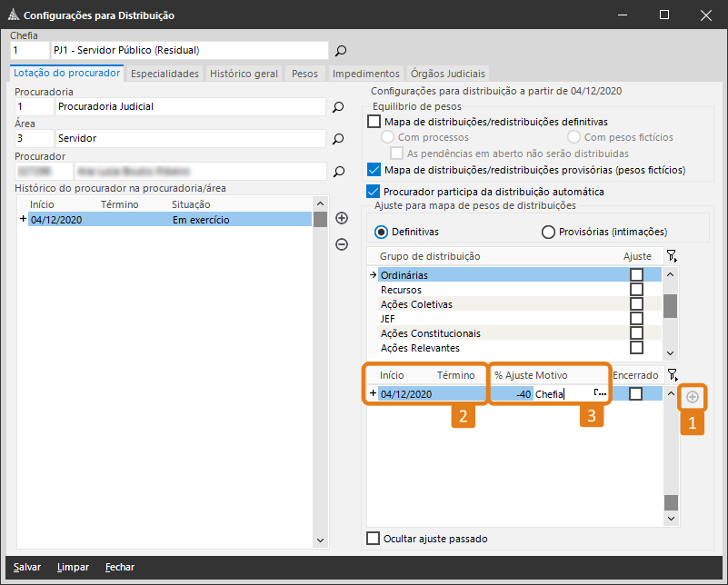Viewport: 728px width, 585px height.
Task: Click the filter icon beside Encerrado column
Action: [672, 374]
